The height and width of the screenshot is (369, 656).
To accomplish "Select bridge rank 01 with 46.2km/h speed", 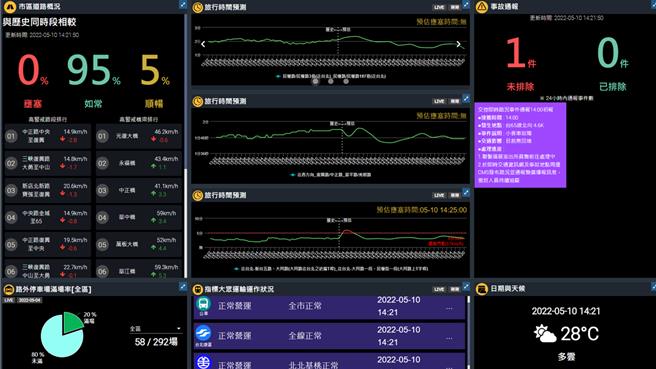I will [x=139, y=136].
